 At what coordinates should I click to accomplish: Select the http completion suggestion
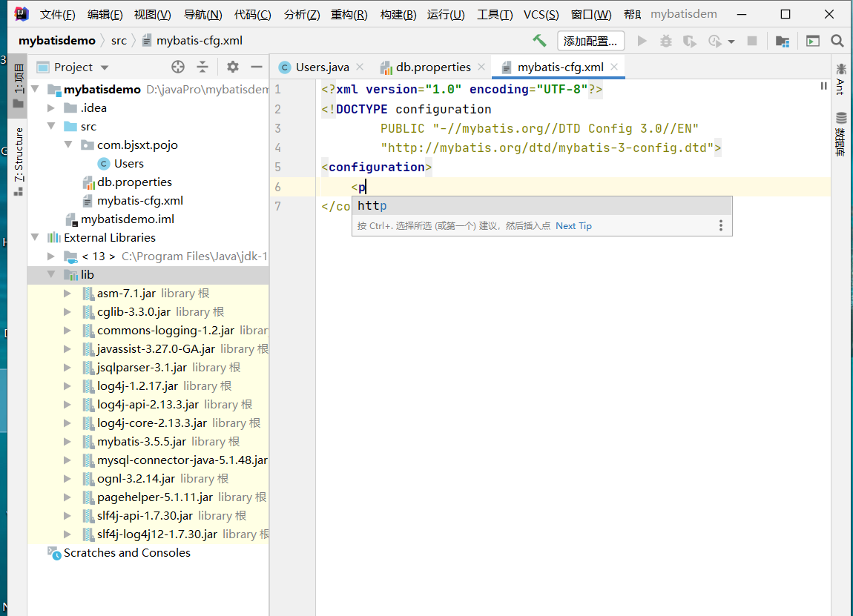click(x=541, y=206)
